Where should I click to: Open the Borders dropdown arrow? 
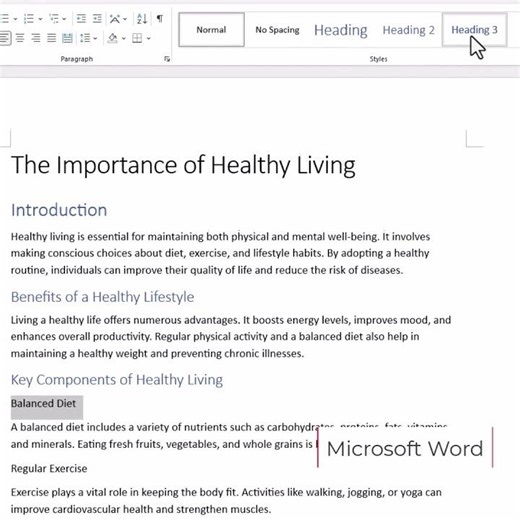click(149, 38)
